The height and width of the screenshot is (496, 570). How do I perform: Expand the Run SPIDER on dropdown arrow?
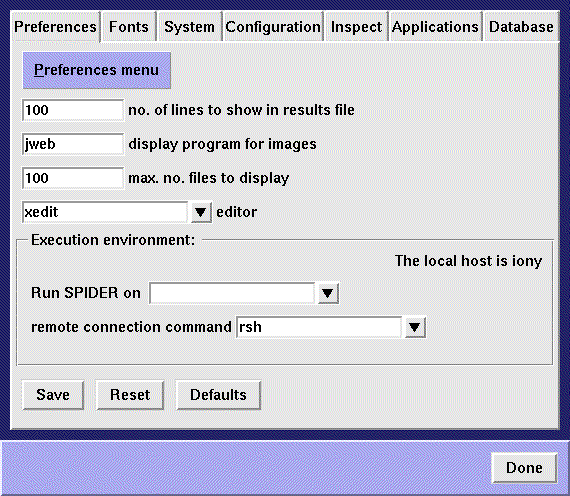point(328,293)
